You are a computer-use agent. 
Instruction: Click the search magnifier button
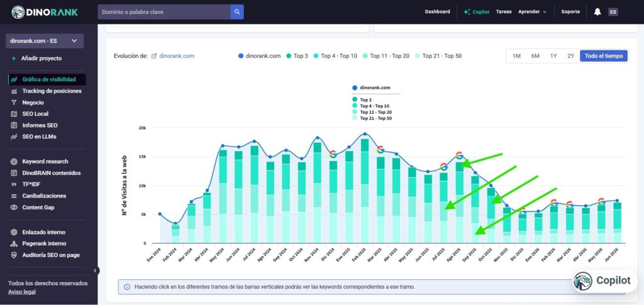click(x=237, y=12)
